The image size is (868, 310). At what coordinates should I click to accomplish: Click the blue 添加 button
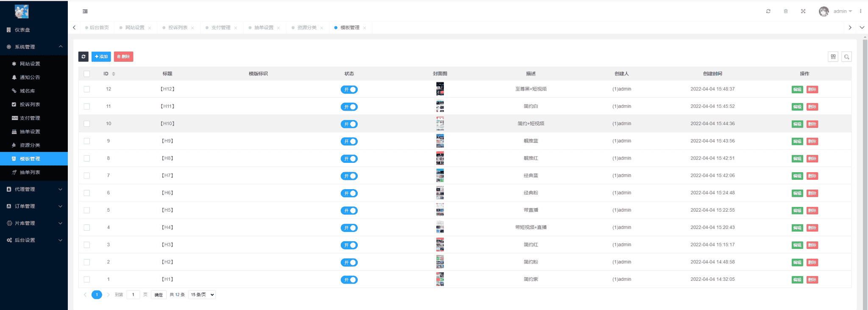coord(101,56)
